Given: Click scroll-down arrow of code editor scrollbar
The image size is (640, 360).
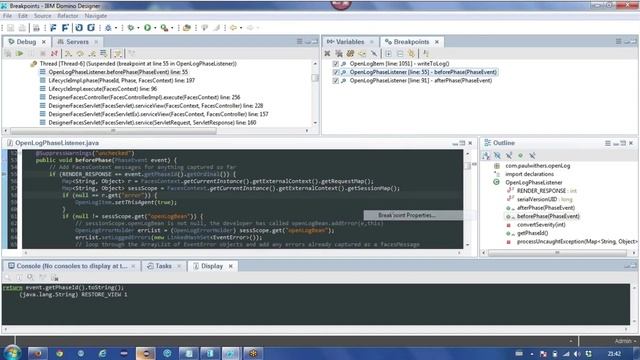Looking at the screenshot, I should [x=468, y=244].
